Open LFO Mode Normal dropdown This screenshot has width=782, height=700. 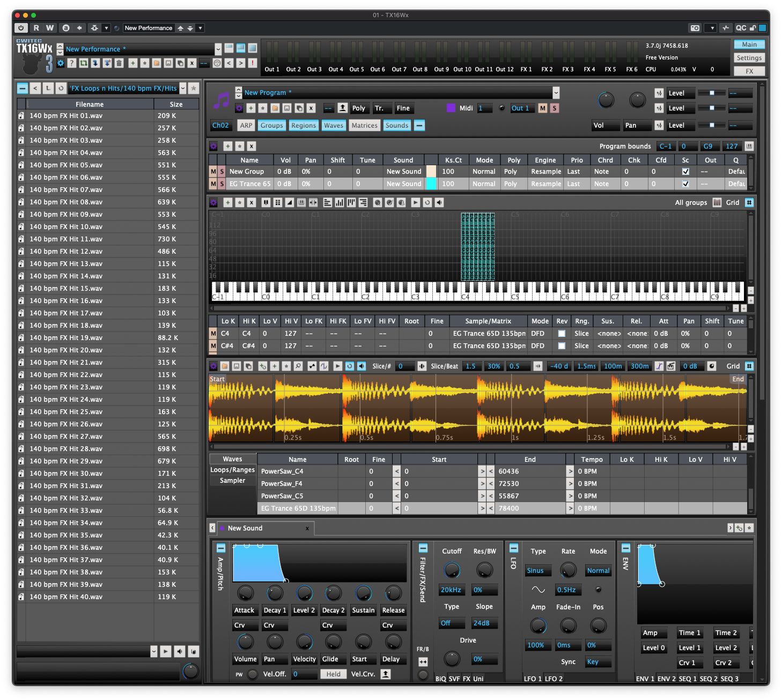(598, 571)
